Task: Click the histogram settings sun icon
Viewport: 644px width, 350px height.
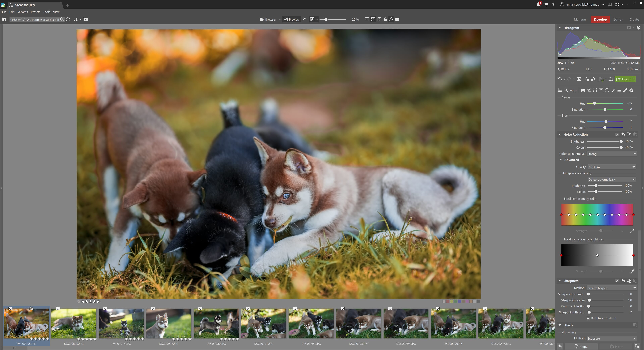Action: pos(638,28)
